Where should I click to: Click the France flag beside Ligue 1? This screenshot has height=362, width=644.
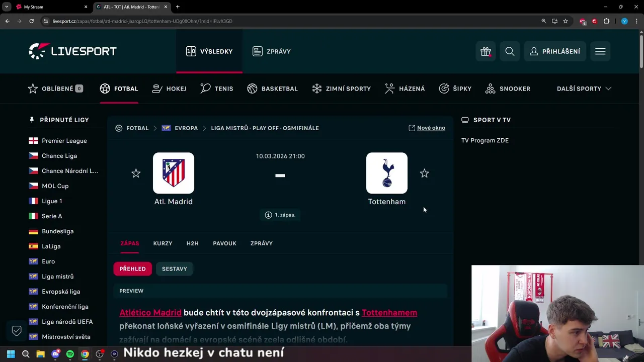point(33,201)
